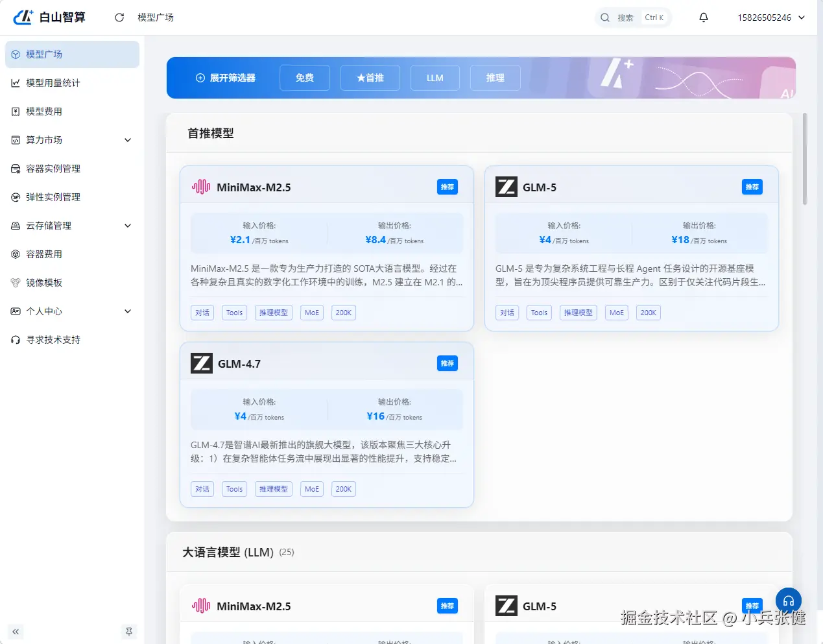Click the 镜像模板 sidebar icon
823x644 pixels.
(x=16, y=283)
